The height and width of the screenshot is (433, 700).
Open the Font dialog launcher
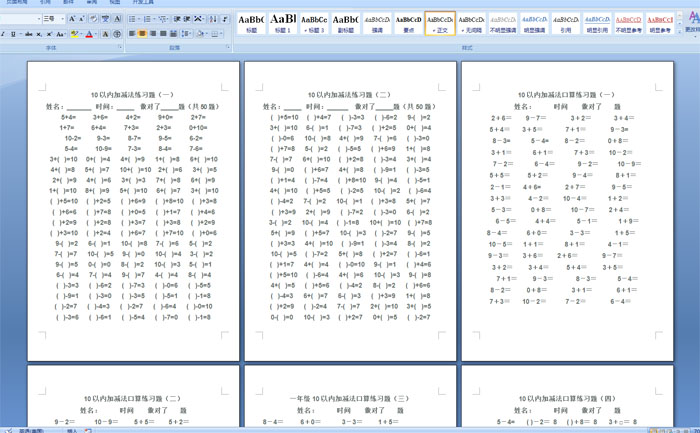[120, 47]
